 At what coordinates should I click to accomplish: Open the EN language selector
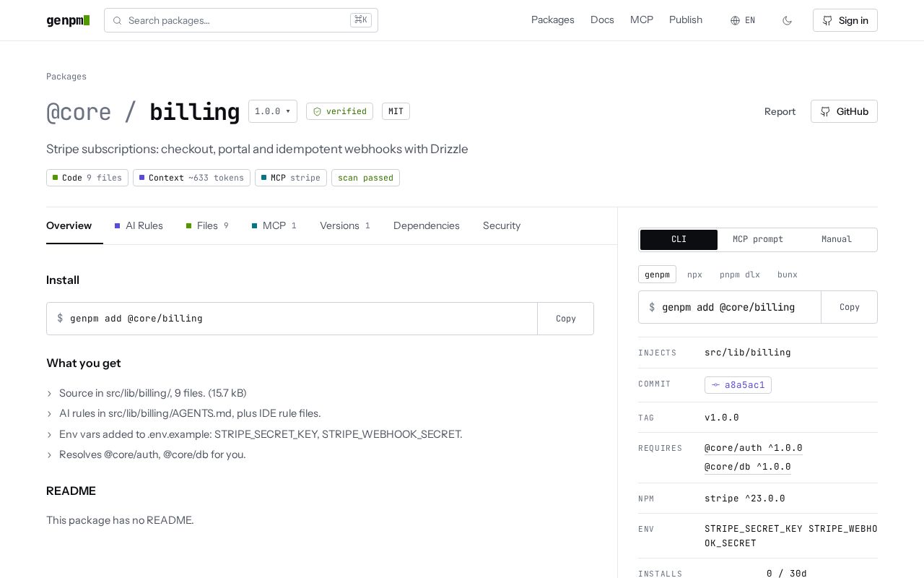click(743, 20)
